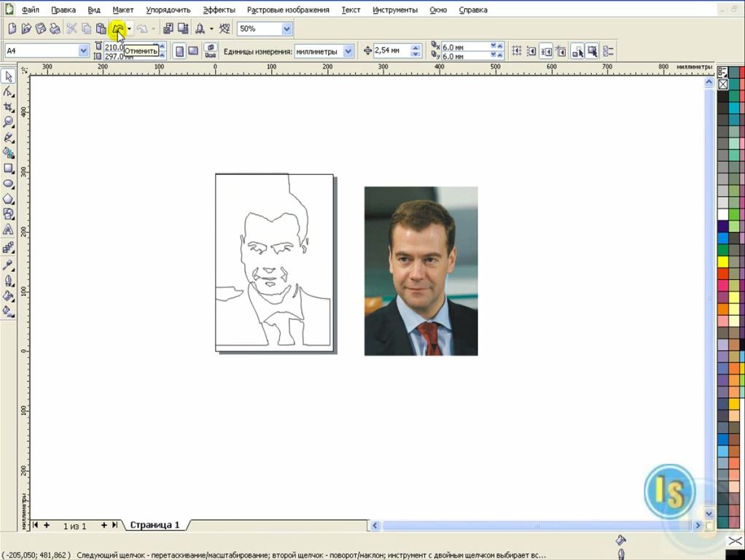Viewport: 745px width, 560px height.
Task: Select the Text tool
Action: (x=9, y=230)
